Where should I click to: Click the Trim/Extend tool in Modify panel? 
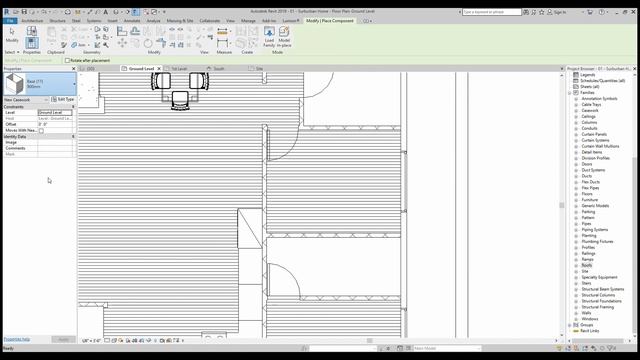(x=161, y=43)
